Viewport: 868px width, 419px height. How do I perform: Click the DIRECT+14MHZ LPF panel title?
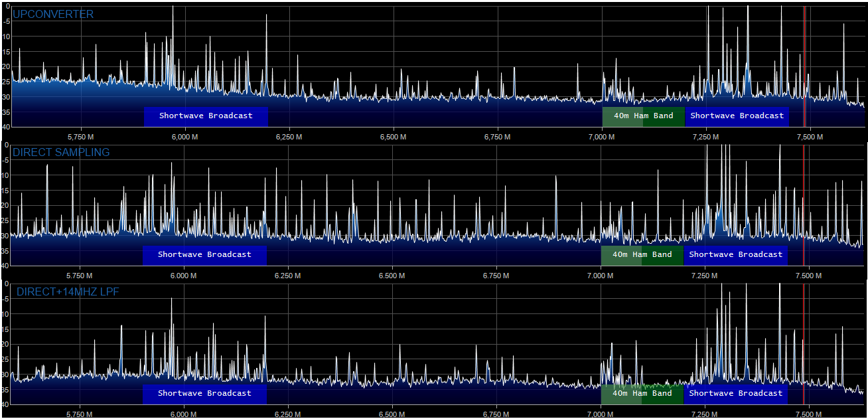68,292
